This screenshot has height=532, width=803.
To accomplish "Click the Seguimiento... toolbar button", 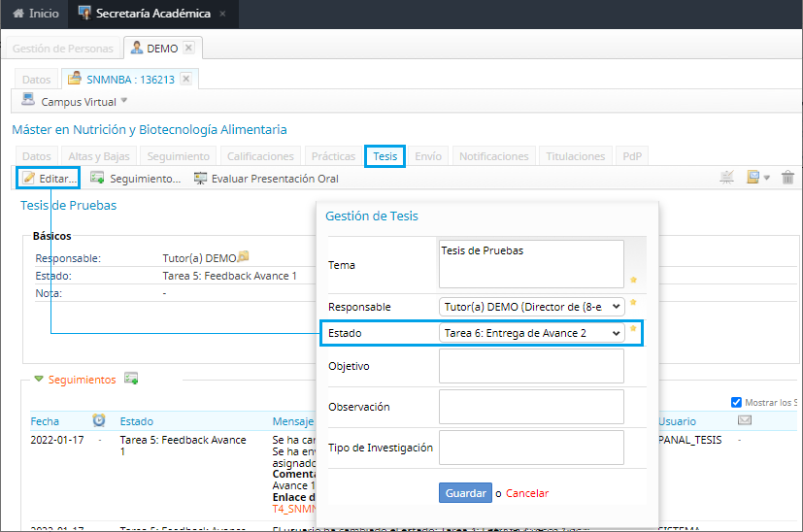I will pos(136,179).
